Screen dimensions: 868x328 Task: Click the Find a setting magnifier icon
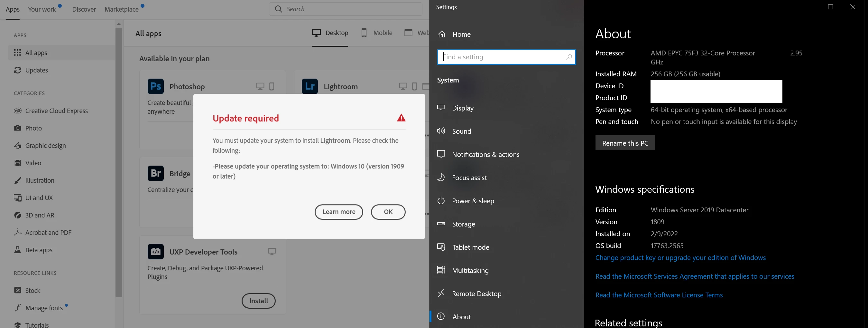click(x=569, y=57)
